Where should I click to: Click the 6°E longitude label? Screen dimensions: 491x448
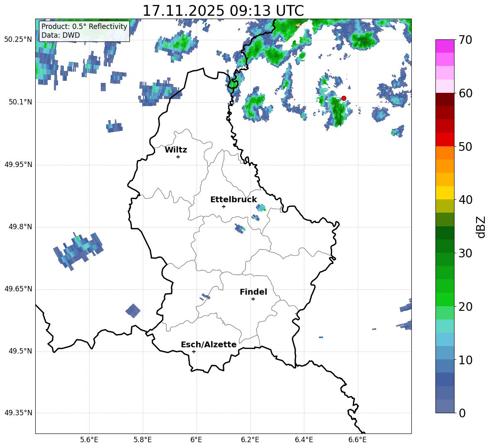click(196, 440)
